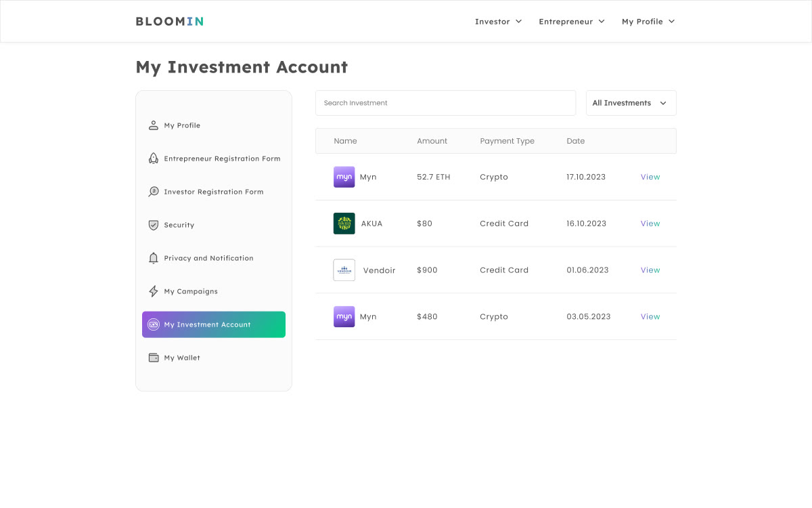This screenshot has height=508, width=812.
Task: Click the 52.7 ETH amount
Action: point(434,177)
